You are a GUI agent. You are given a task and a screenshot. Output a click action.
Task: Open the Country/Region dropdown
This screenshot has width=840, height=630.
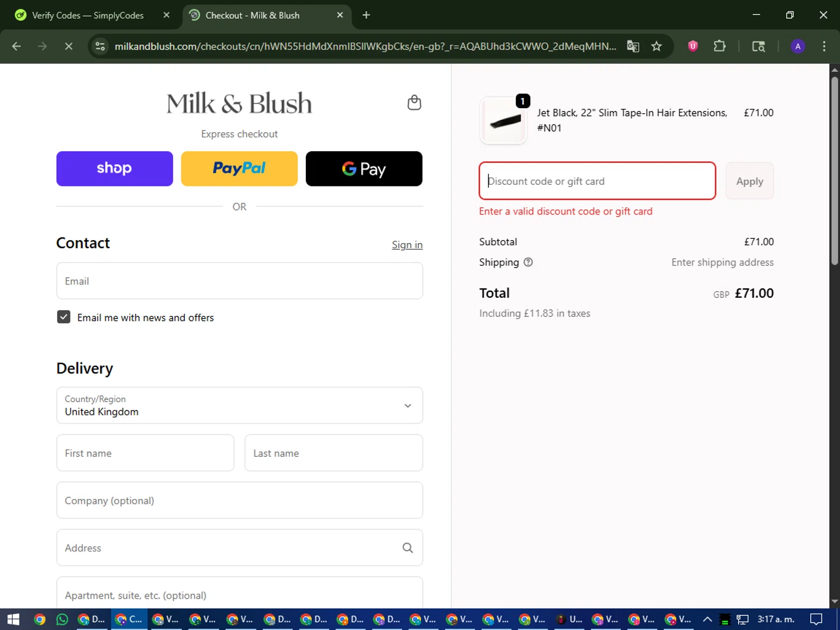[x=240, y=405]
